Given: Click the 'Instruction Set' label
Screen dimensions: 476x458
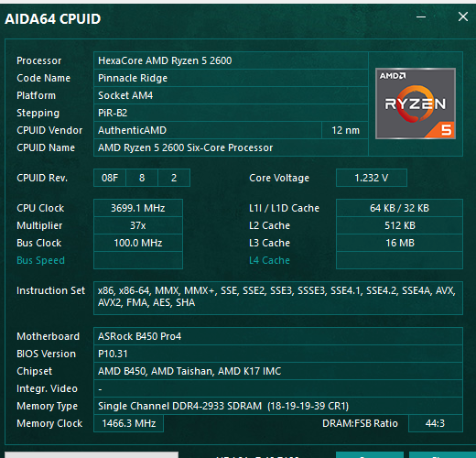Looking at the screenshot, I should pyautogui.click(x=50, y=290).
